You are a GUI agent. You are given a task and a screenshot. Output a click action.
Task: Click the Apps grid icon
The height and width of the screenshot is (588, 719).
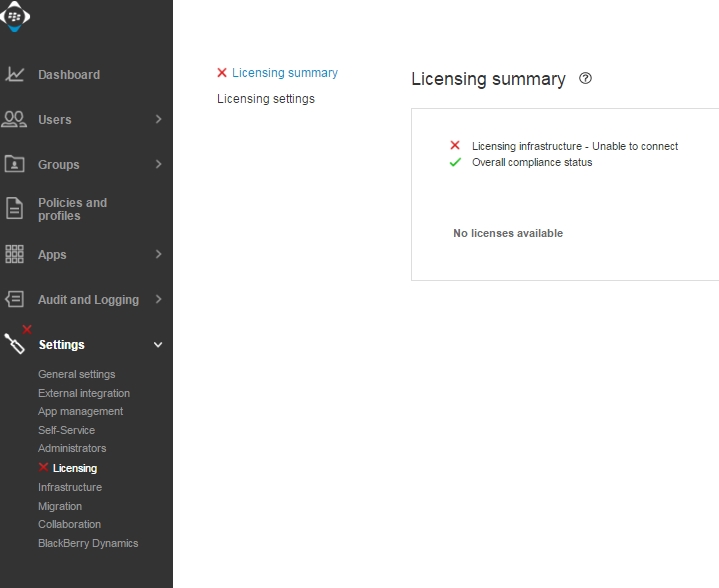(15, 254)
